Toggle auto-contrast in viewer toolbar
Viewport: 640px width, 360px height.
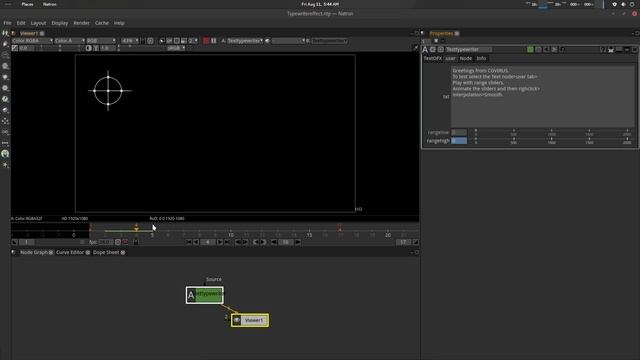89,48
